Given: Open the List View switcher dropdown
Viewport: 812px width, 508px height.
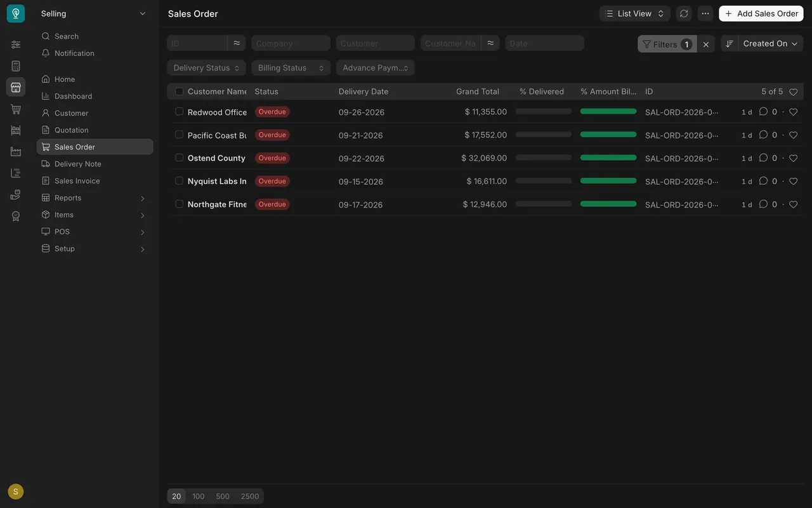Looking at the screenshot, I should pyautogui.click(x=634, y=13).
